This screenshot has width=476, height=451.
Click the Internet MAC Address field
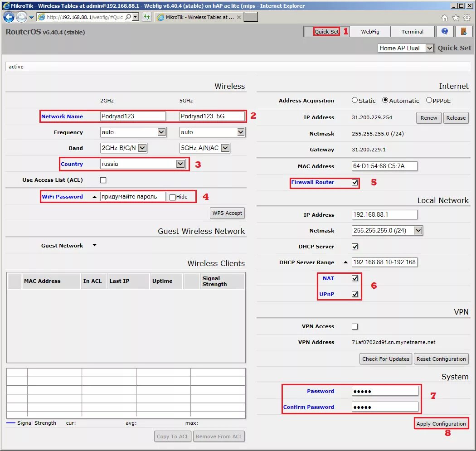tap(384, 166)
